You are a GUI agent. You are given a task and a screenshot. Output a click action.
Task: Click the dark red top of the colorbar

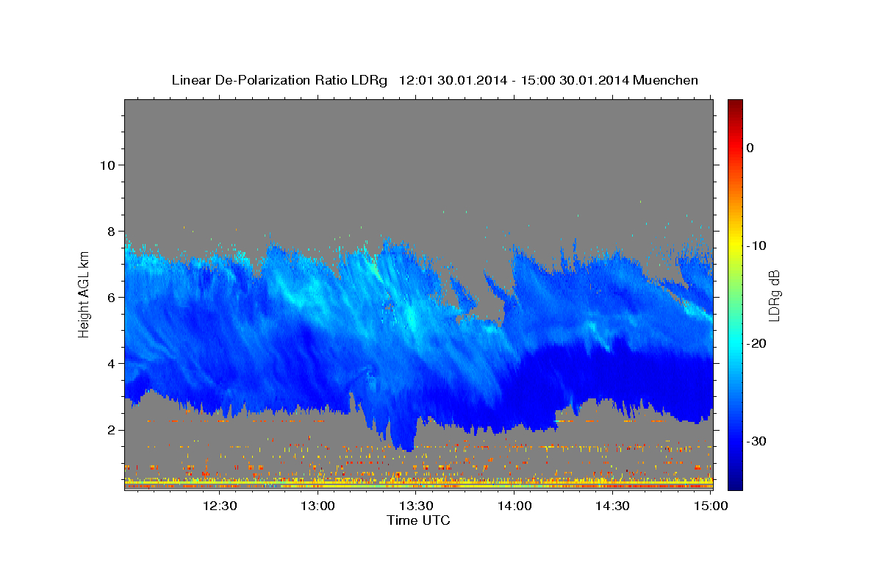735,105
